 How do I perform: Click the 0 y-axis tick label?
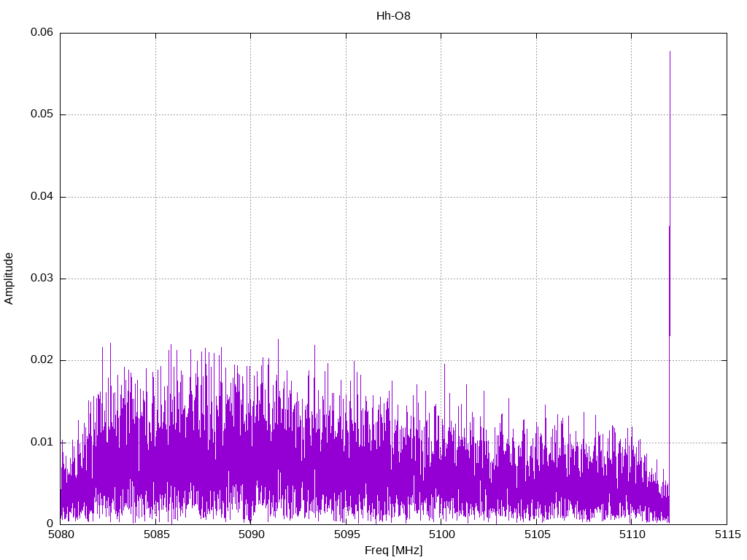pos(50,524)
